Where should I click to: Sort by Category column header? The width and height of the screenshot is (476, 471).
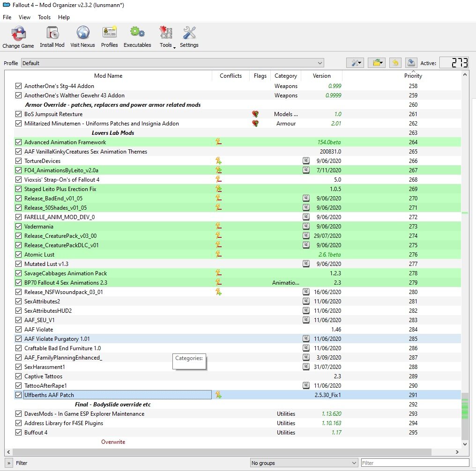(286, 76)
